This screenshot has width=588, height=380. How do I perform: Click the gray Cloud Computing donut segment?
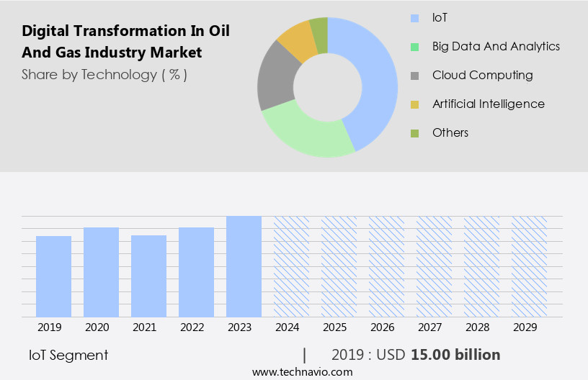[x=274, y=79]
